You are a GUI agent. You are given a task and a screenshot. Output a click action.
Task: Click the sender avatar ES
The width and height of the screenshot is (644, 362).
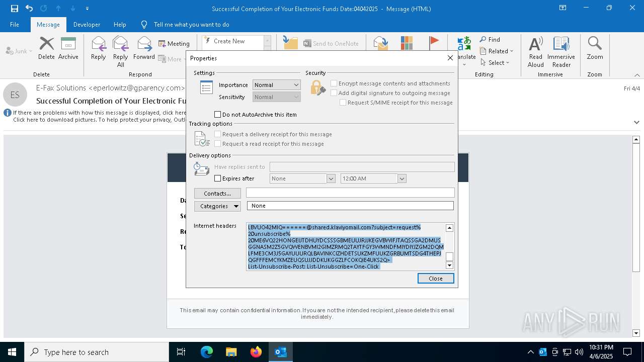click(x=15, y=95)
